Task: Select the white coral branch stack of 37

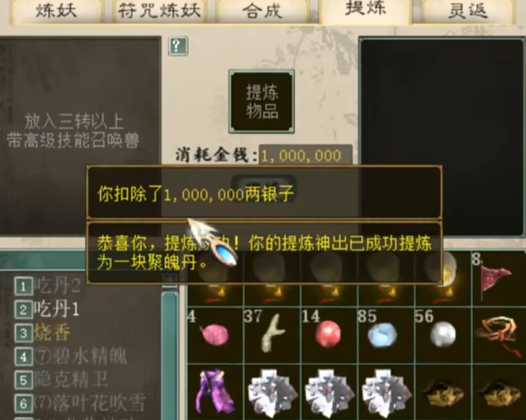Action: [x=272, y=334]
